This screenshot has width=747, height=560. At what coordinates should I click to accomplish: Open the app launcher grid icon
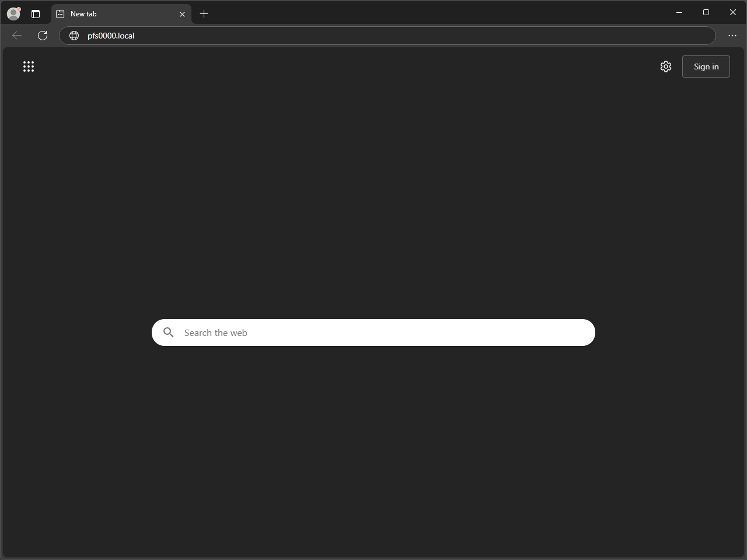(29, 66)
